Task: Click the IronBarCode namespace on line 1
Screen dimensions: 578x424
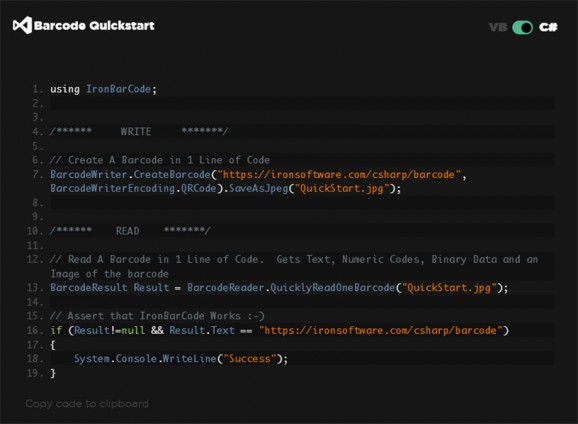Action: coord(118,89)
